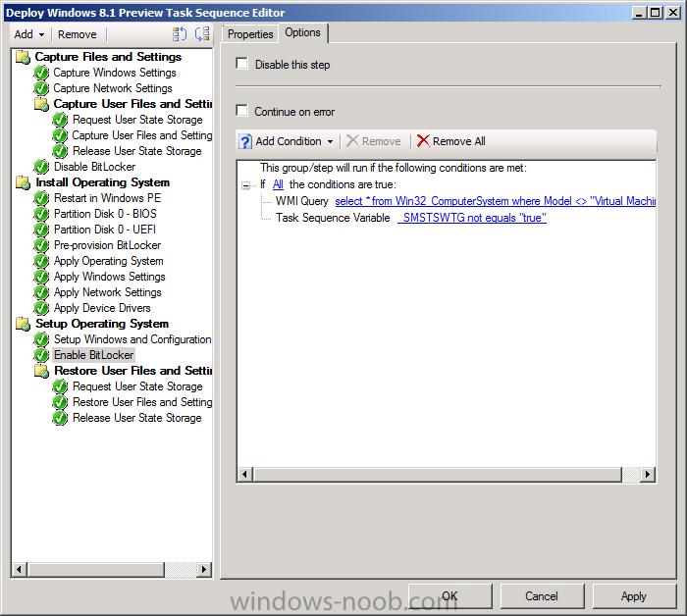This screenshot has height=616, width=687.
Task: Click the Add Condition question mark icon
Action: click(245, 141)
